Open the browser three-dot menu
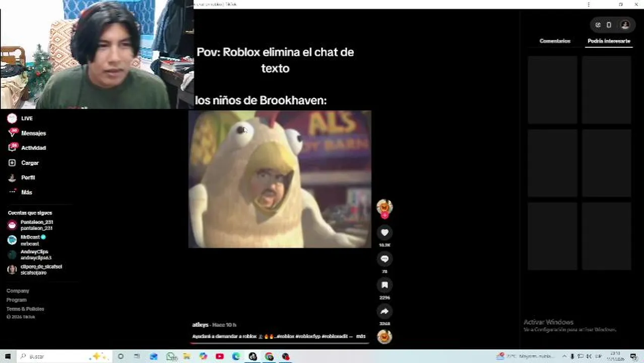Image resolution: width=644 pixels, height=363 pixels. [589, 4]
